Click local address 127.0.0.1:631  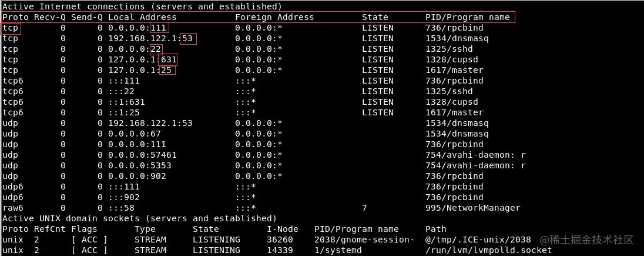point(143,59)
